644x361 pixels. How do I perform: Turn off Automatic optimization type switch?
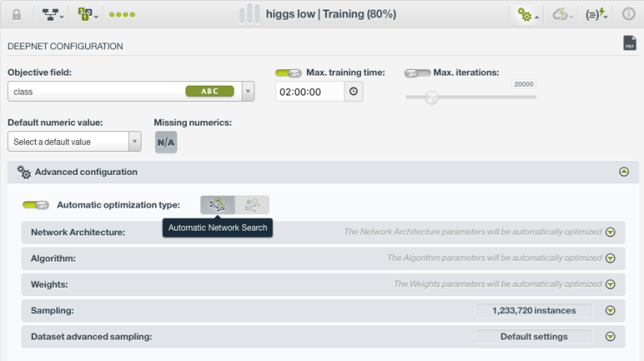(36, 205)
